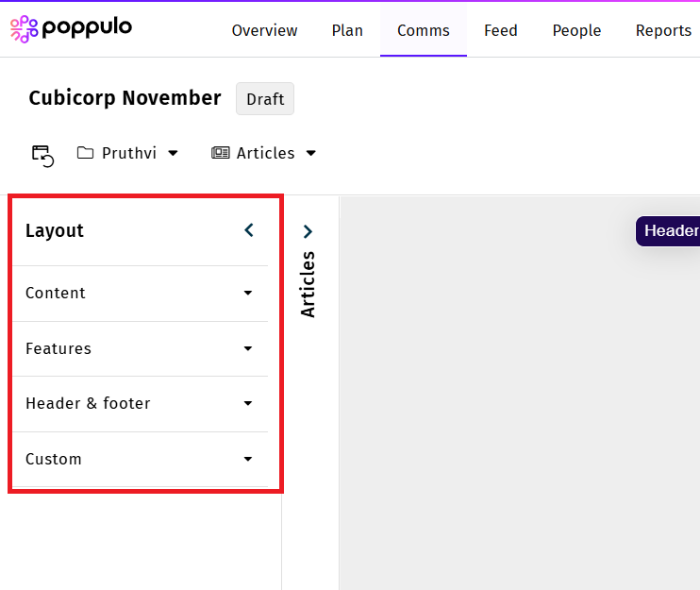Screen dimensions: 700x590
Task: Select the People tab
Action: click(576, 30)
